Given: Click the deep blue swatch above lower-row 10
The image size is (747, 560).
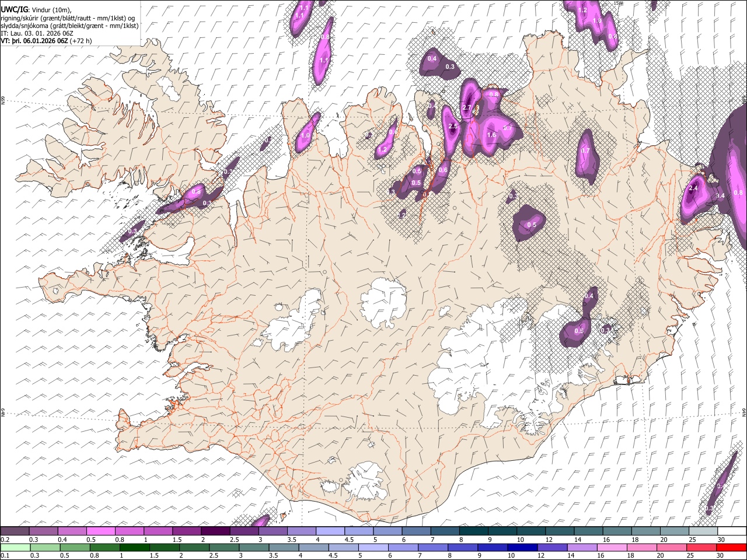Looking at the screenshot, I should coord(522,547).
